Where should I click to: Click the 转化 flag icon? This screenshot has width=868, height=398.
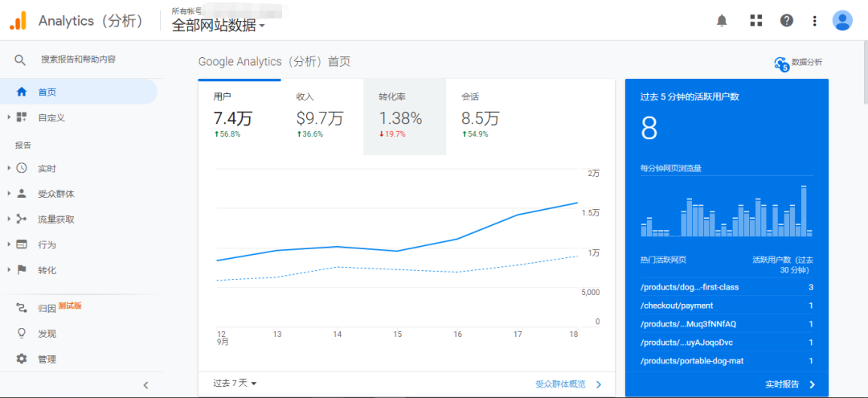click(x=22, y=270)
